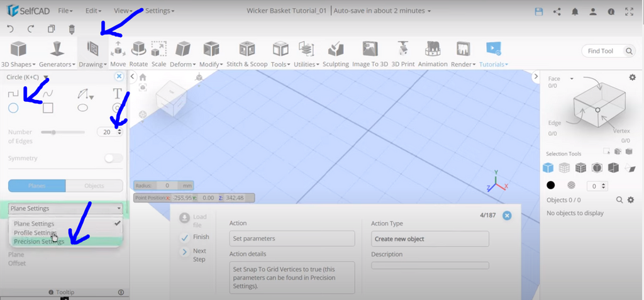
Task: Click the undo arrow icon
Action: pyautogui.click(x=11, y=29)
